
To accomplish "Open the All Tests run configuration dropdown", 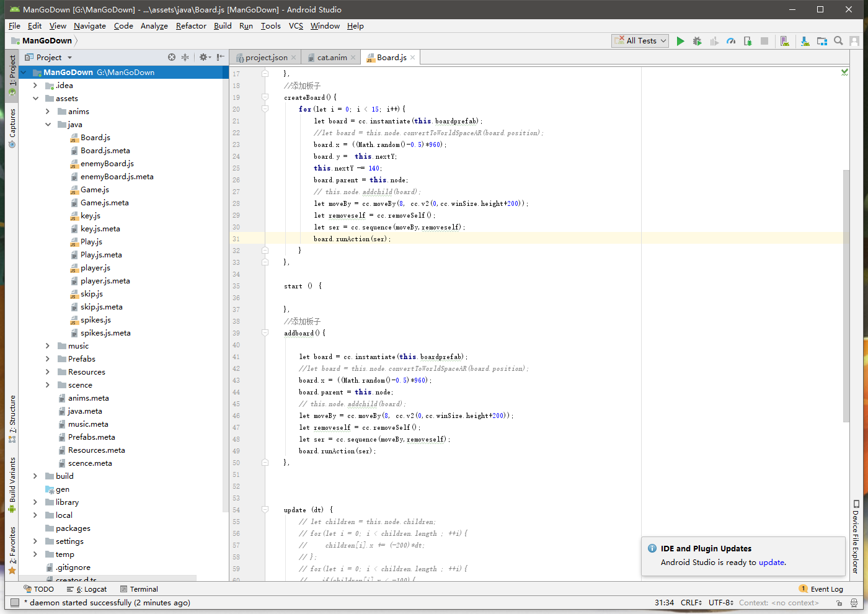I will pyautogui.click(x=640, y=41).
